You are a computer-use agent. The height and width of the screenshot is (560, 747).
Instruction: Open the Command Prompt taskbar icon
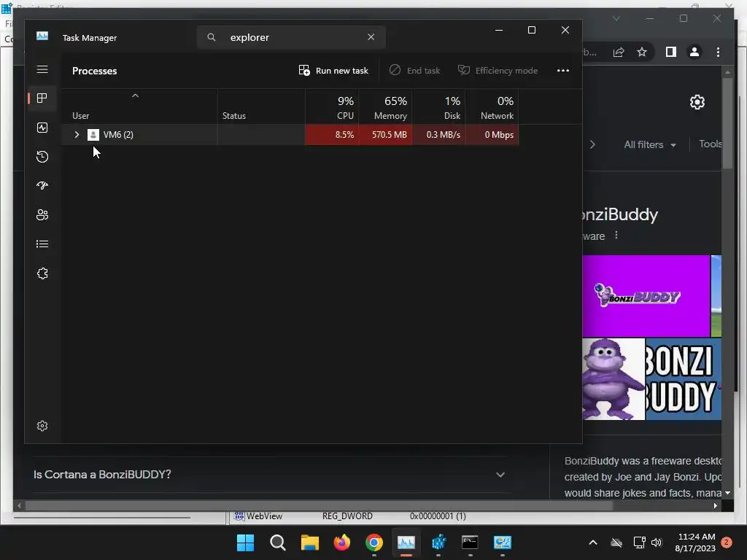[x=471, y=542]
